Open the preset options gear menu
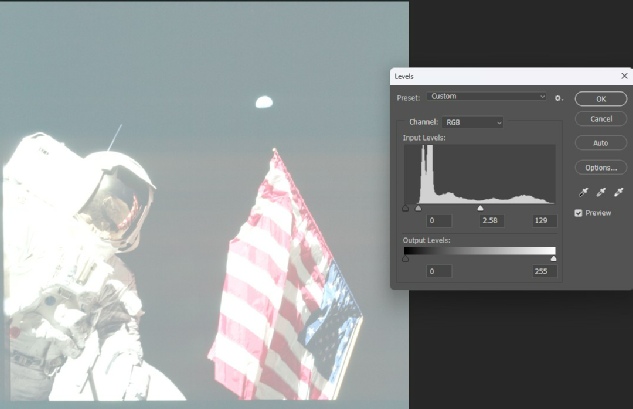The height and width of the screenshot is (409, 633). click(x=559, y=98)
